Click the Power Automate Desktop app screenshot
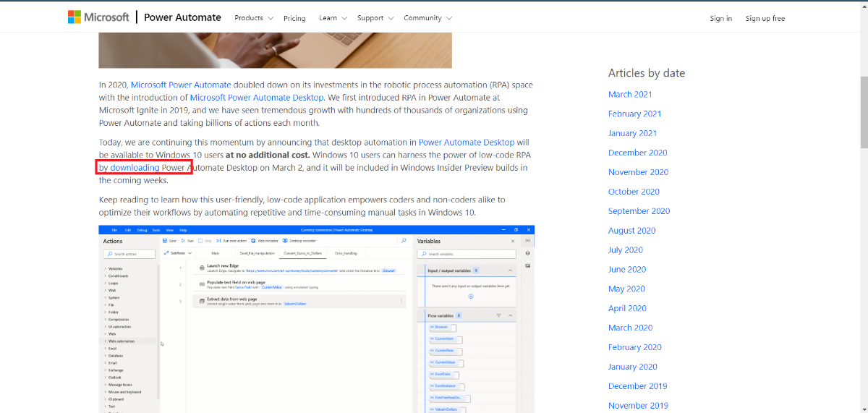This screenshot has height=413, width=868. point(317,319)
